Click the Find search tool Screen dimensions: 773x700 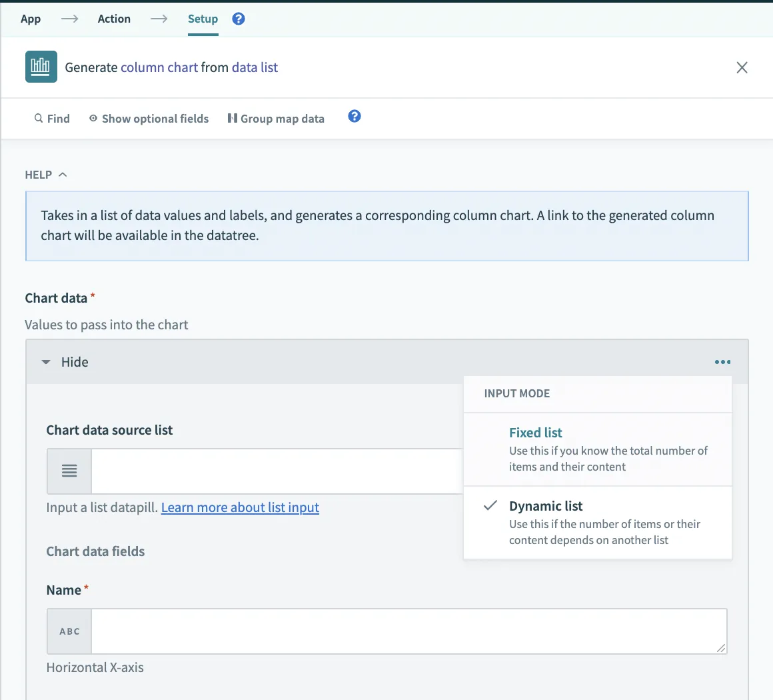[x=52, y=119]
